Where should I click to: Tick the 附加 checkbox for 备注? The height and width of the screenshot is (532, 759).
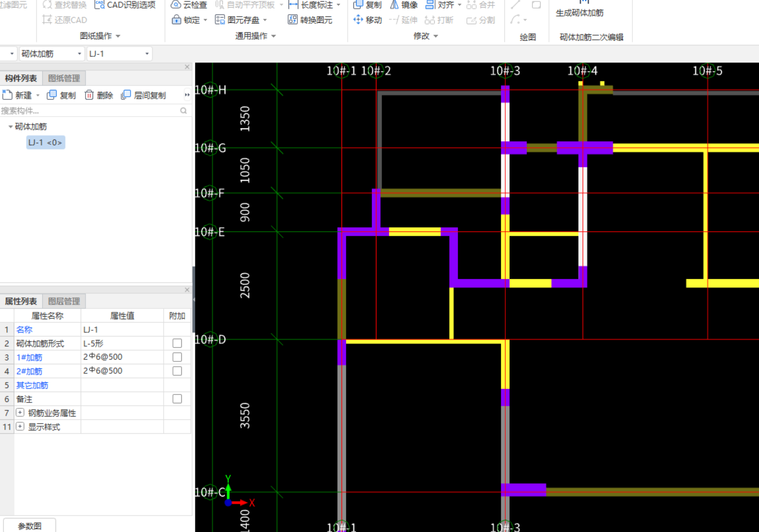coord(177,399)
